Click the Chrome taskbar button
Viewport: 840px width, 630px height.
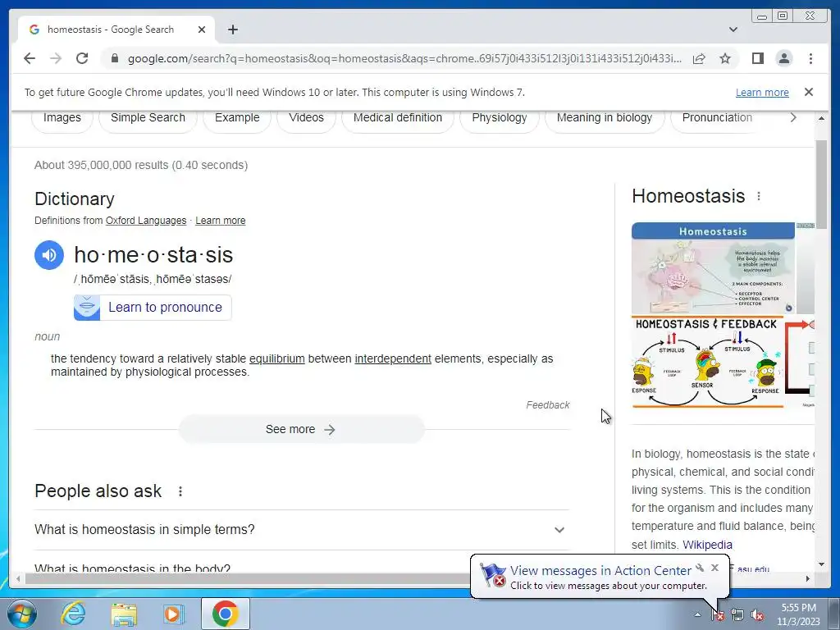click(225, 614)
